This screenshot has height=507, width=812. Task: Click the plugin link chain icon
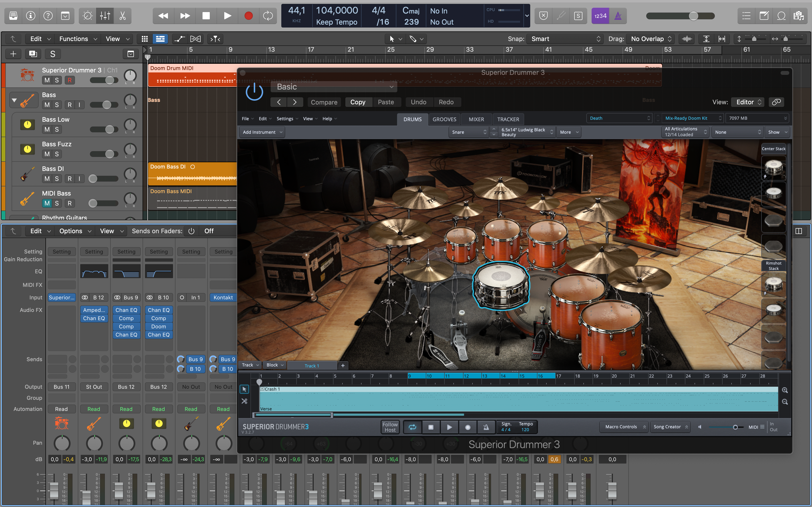[x=776, y=102]
